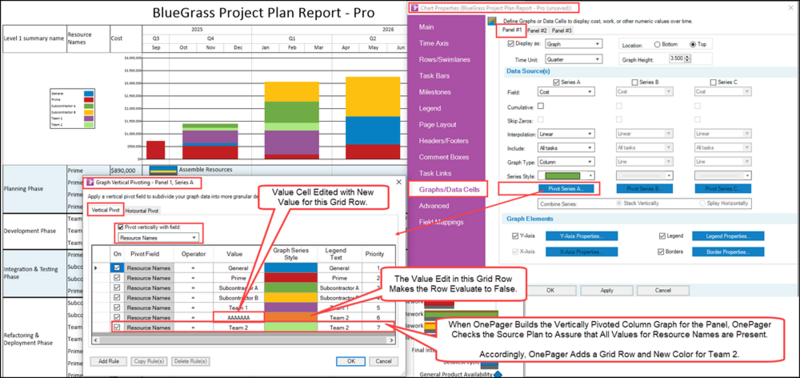
Task: Select the Bottom location radio button
Action: pyautogui.click(x=657, y=44)
